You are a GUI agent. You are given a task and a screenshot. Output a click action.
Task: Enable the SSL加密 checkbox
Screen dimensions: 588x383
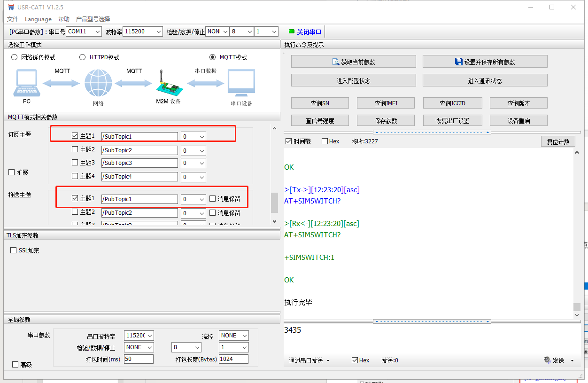14,250
